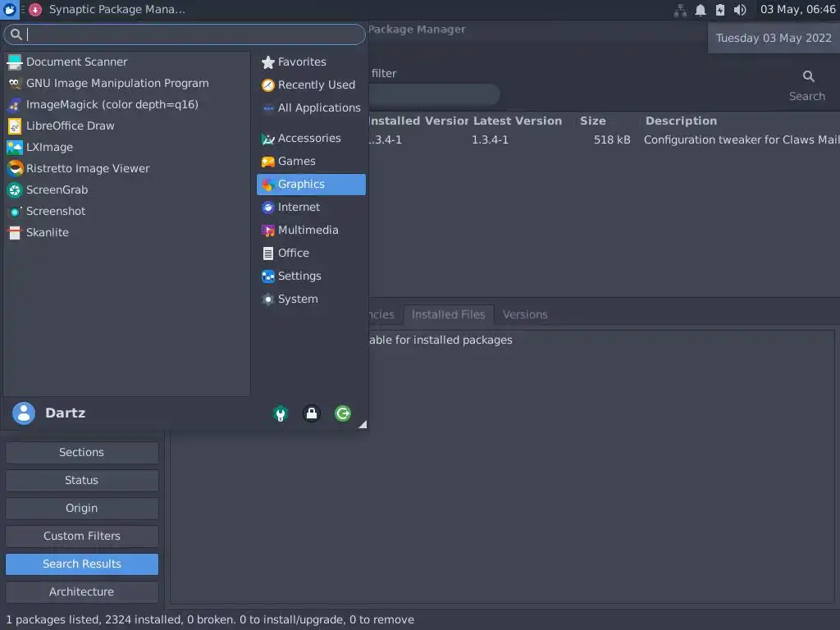Screen dimensions: 840x630
Task: Launch Skanlite
Action: pos(126,232)
